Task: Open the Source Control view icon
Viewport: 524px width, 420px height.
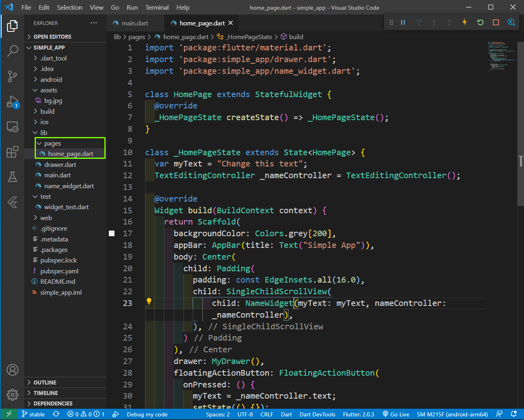Action: (x=12, y=76)
